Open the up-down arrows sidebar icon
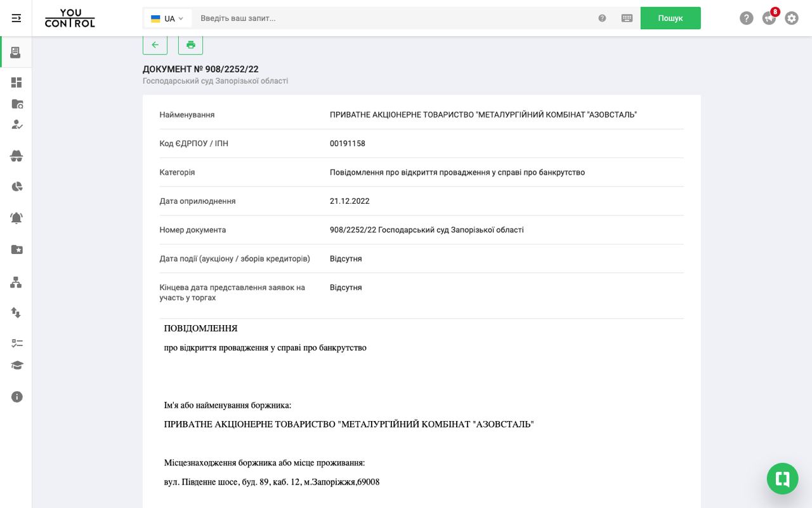Image resolution: width=812 pixels, height=508 pixels. (x=16, y=313)
